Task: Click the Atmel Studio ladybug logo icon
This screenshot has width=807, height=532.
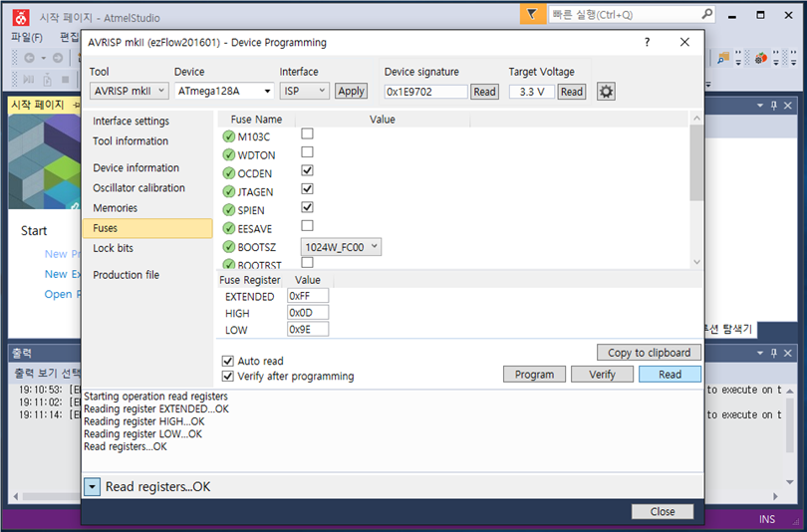Action: click(x=21, y=18)
